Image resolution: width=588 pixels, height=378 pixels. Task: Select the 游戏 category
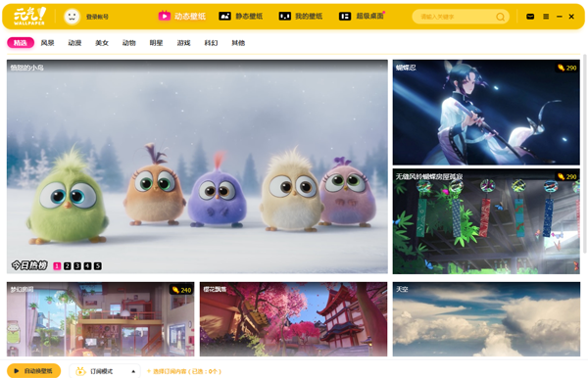coord(184,43)
